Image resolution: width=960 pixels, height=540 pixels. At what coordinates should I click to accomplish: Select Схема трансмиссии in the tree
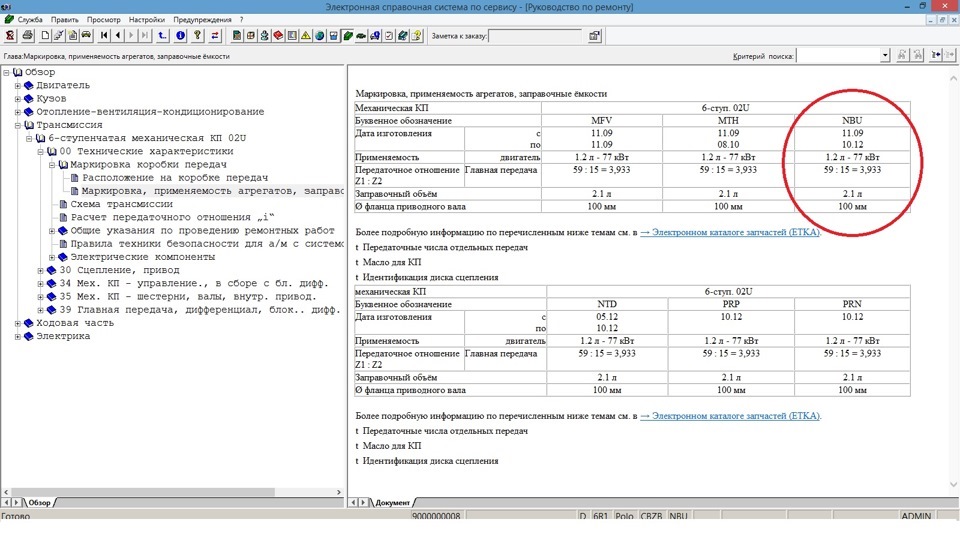[120, 204]
